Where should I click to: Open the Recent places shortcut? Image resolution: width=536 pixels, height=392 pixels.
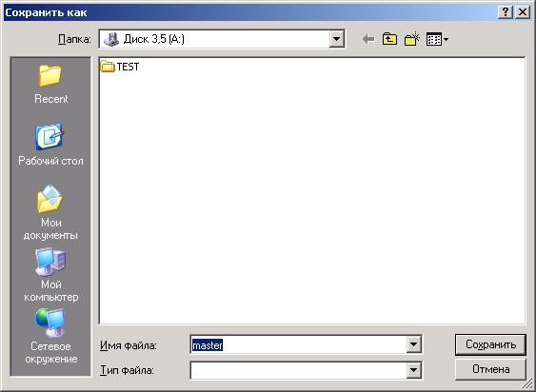(50, 84)
